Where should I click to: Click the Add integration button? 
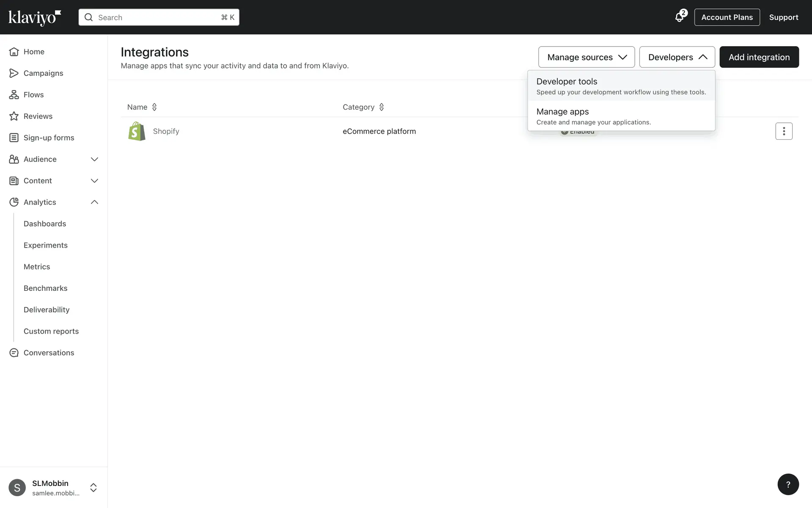coord(759,57)
